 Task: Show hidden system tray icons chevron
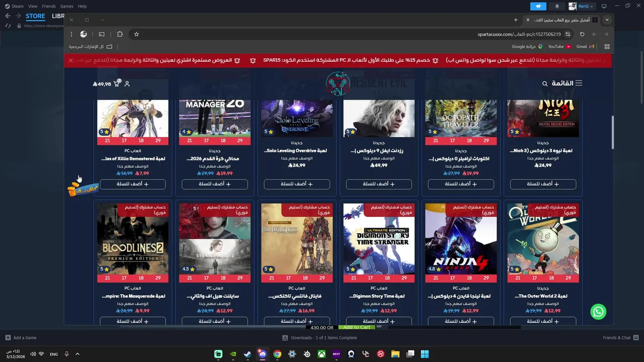tap(77, 354)
